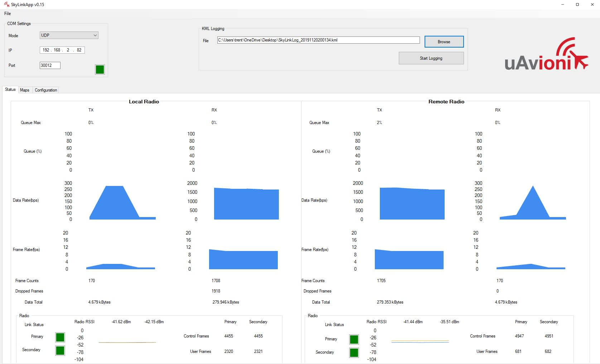
Task: Click Remote RSSI value -41.44 dBm
Action: click(413, 322)
